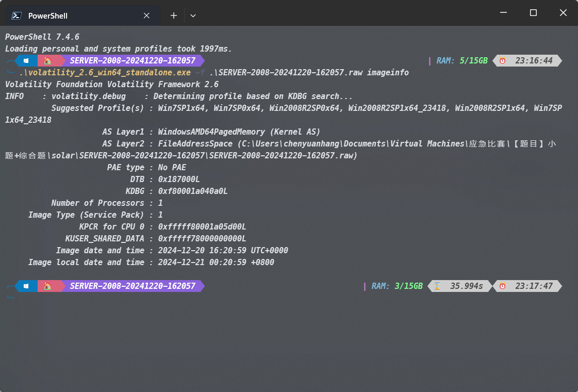Click the volatility_2.6_win64_standalone.exe command

[x=105, y=72]
